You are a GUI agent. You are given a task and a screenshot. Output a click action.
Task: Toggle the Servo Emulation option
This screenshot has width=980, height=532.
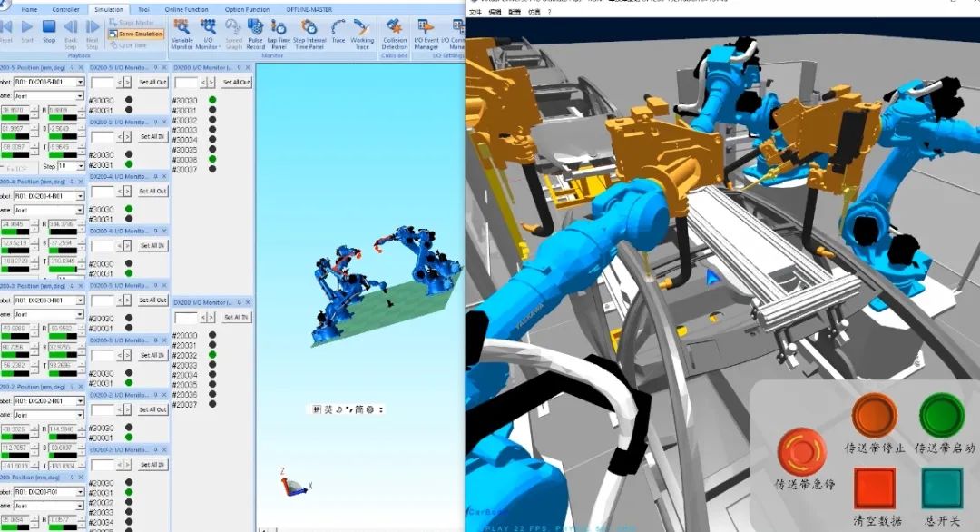pyautogui.click(x=135, y=34)
